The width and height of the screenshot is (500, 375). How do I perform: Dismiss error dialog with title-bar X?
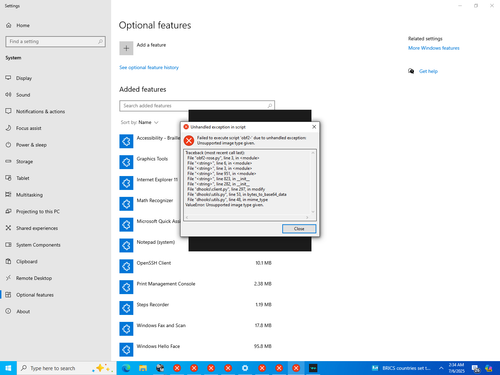314,127
